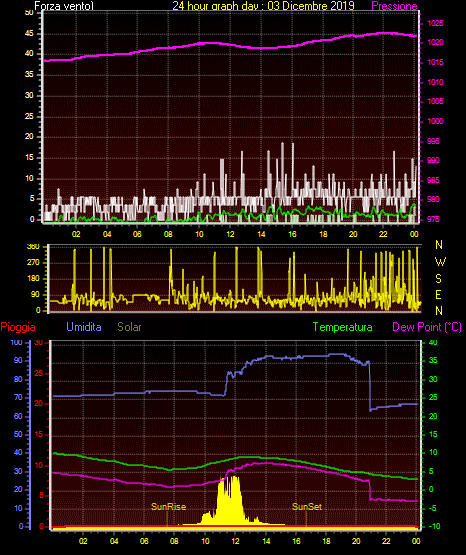Screen dimensions: 466x555
Task: Click the yellow solar radiation peak near noon
Action: pyautogui.click(x=229, y=501)
